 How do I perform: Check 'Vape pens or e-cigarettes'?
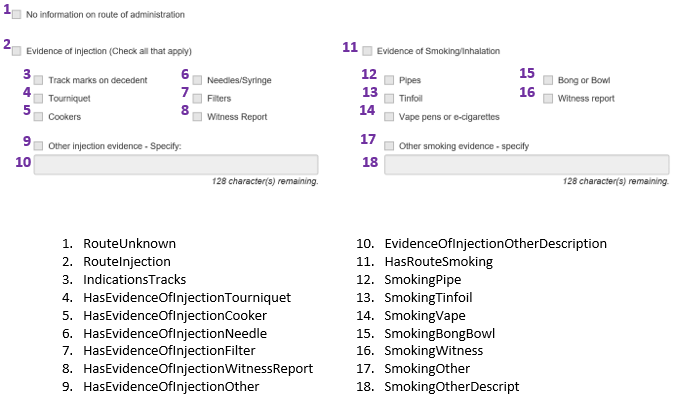[x=389, y=116]
